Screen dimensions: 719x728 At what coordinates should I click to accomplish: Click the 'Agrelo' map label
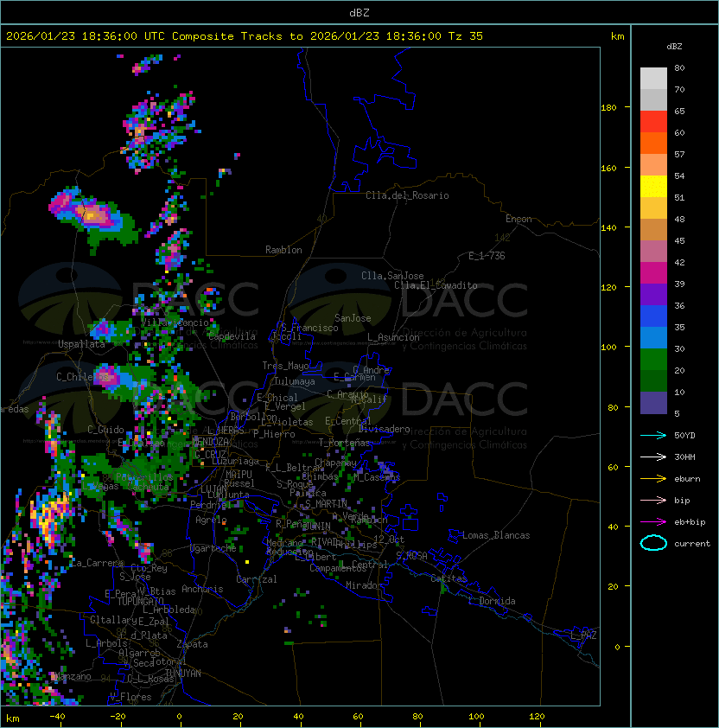coord(211,520)
